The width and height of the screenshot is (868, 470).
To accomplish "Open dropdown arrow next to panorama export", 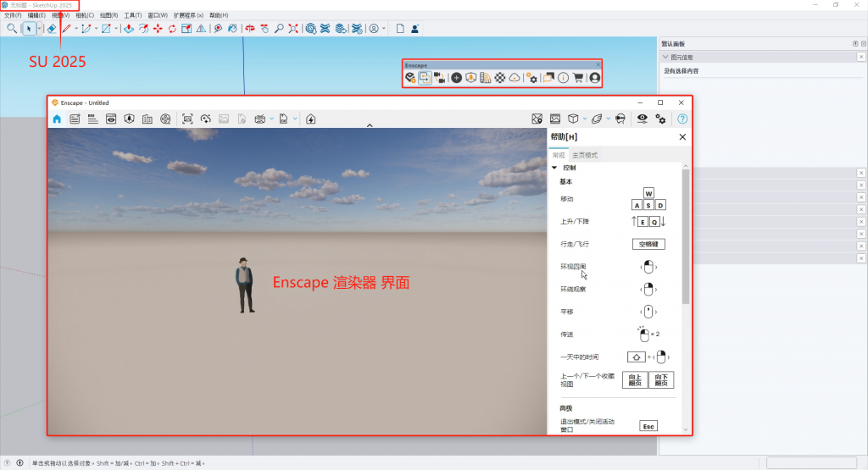I will point(272,119).
